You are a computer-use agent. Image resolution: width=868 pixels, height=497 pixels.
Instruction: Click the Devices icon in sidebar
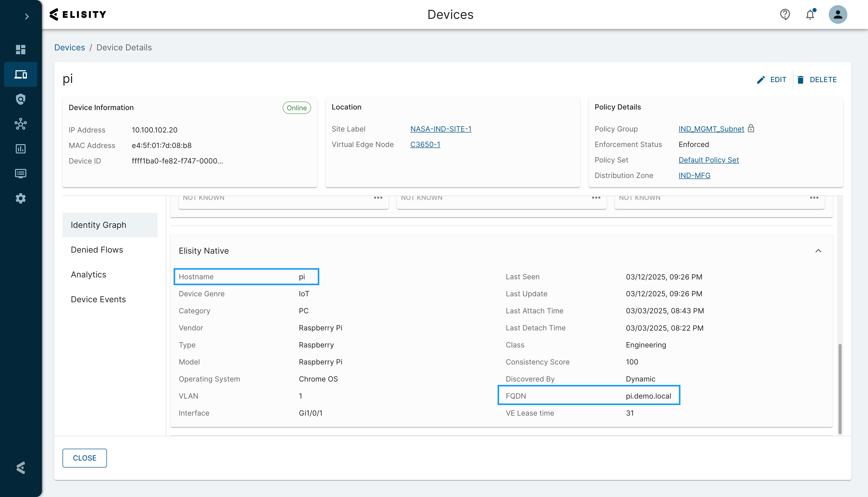pyautogui.click(x=20, y=74)
